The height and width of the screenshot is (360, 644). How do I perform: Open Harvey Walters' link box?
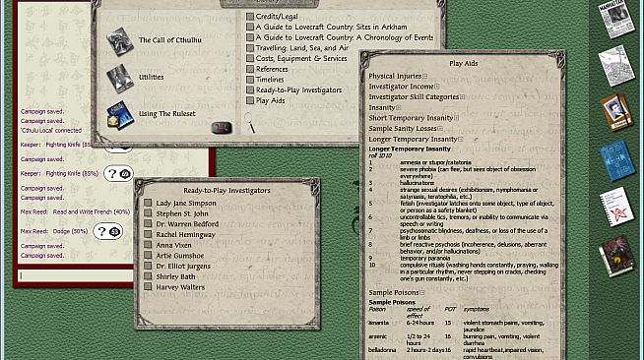click(x=148, y=286)
